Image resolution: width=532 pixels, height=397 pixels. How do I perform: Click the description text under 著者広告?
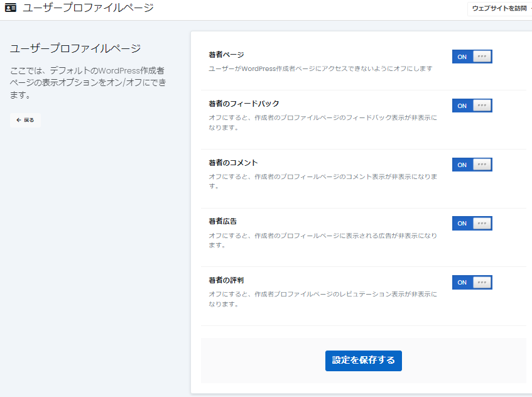point(322,240)
